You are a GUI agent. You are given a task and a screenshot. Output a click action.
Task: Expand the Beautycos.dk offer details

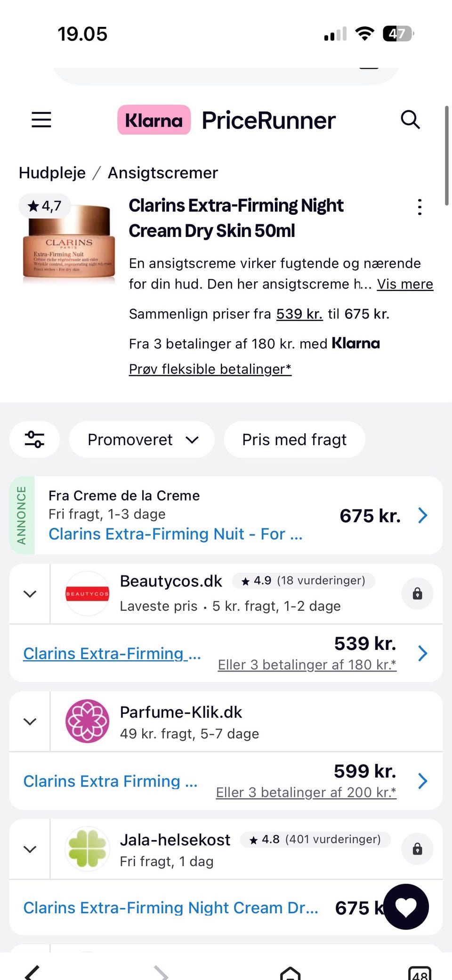30,594
